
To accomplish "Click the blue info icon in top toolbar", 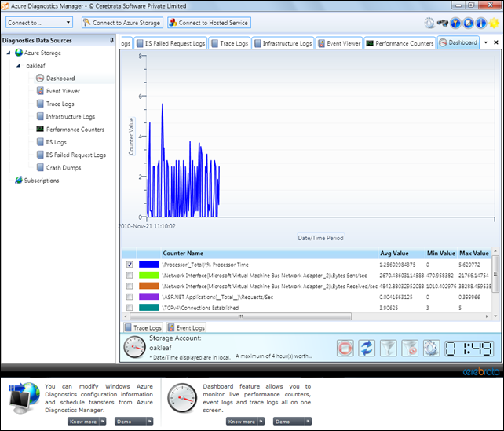I will [481, 23].
